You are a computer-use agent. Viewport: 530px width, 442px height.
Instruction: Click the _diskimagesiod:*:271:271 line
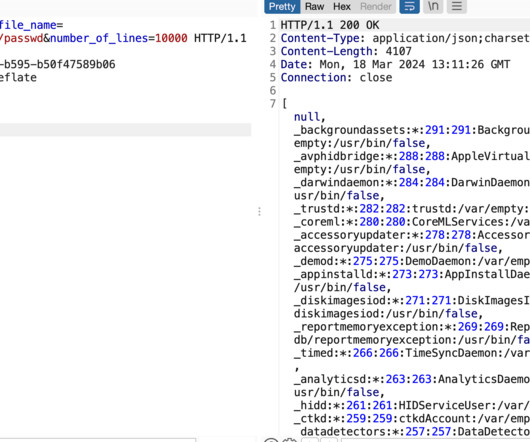pyautogui.click(x=412, y=300)
